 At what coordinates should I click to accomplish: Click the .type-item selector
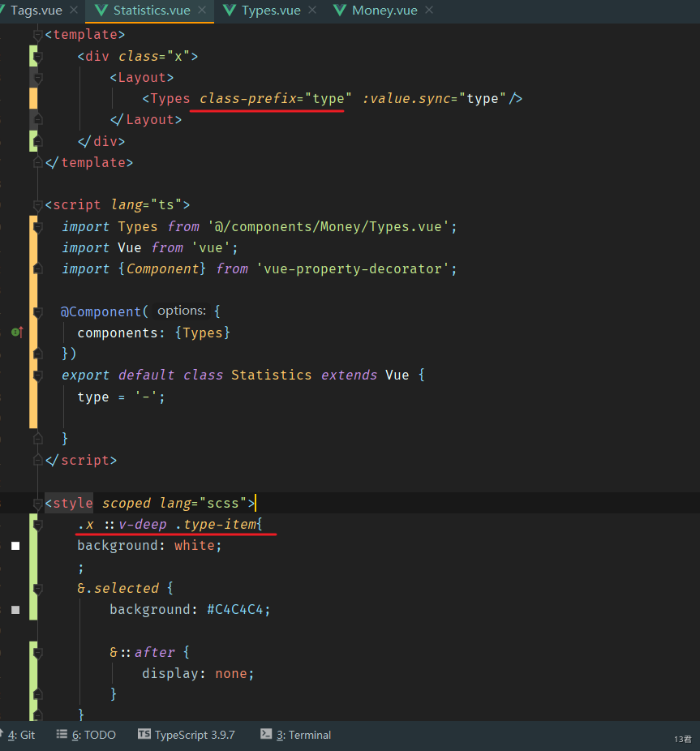click(216, 525)
